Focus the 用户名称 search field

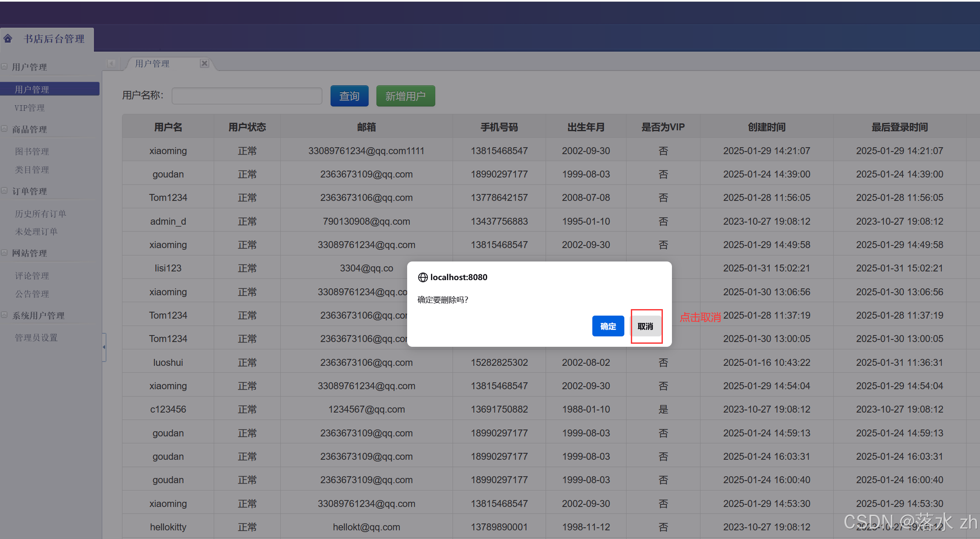click(x=247, y=96)
